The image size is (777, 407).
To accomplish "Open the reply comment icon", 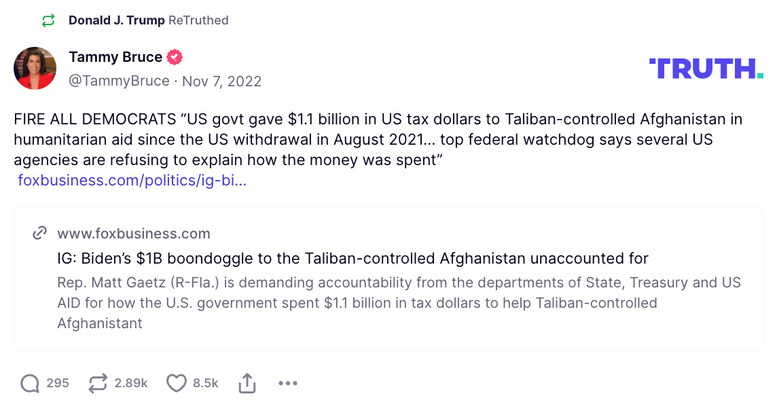I will (30, 382).
